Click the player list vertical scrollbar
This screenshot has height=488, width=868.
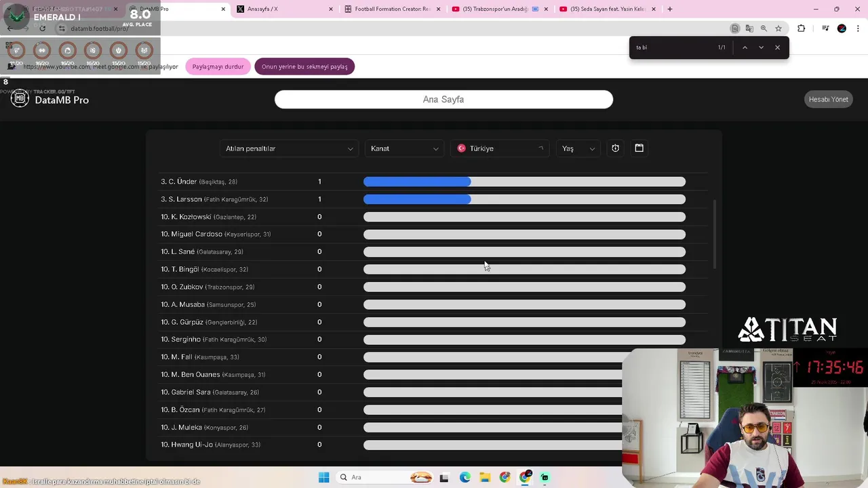coord(715,234)
